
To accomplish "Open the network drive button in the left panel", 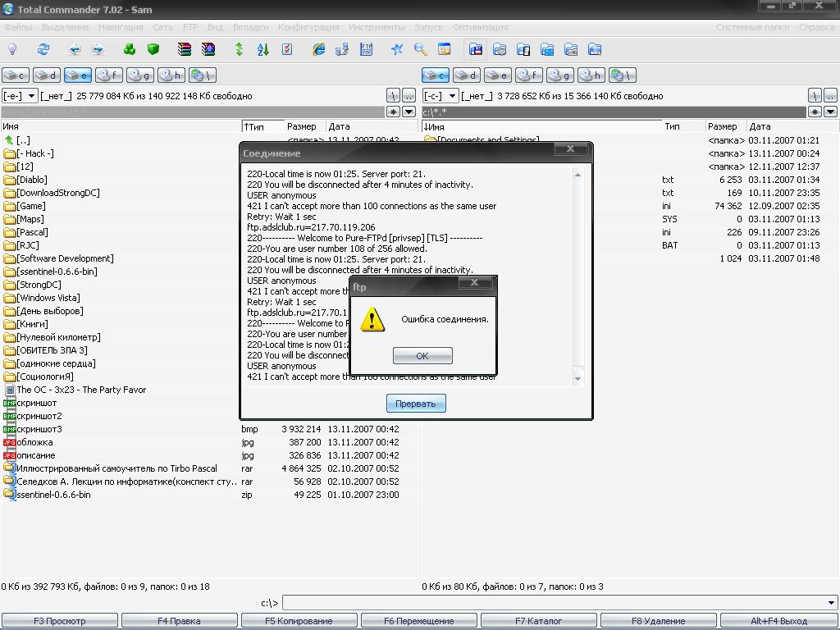I will (203, 75).
